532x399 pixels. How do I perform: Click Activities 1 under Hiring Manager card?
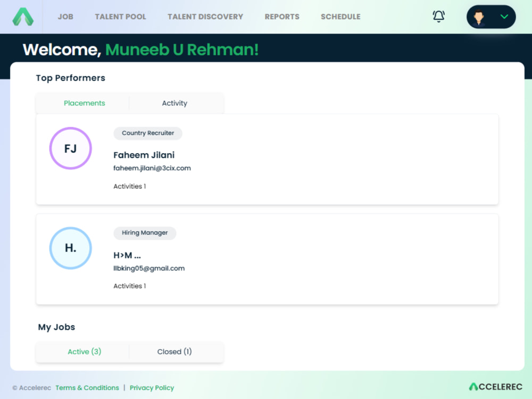tap(130, 286)
